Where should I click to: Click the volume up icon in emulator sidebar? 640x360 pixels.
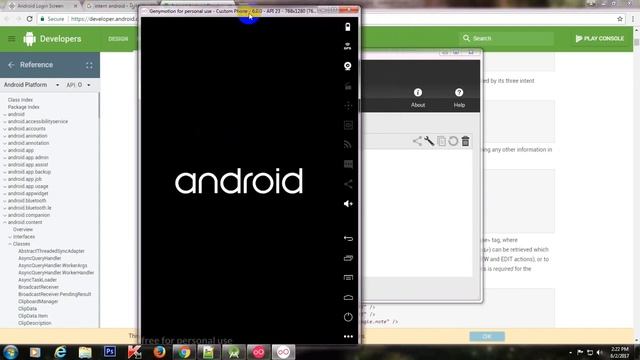(348, 204)
